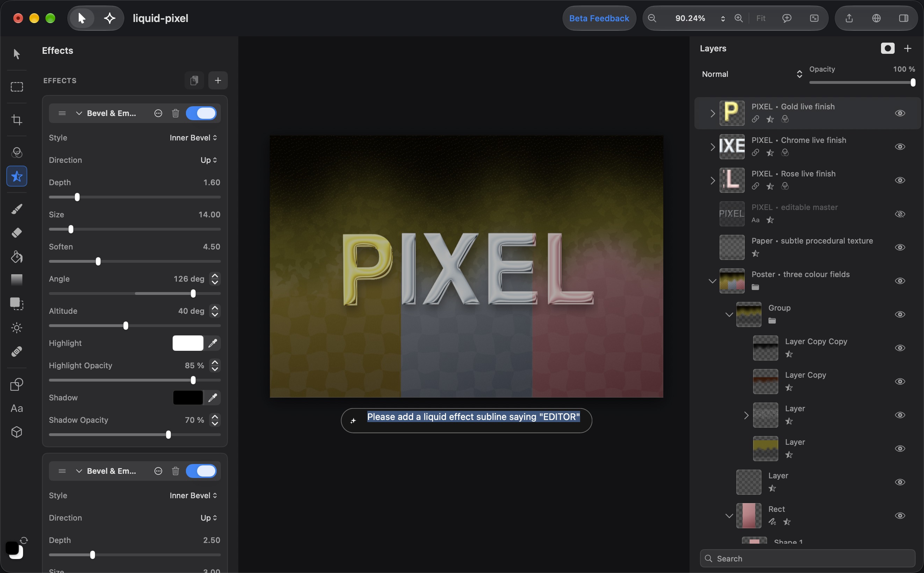
Task: Select the healing bandage tool
Action: click(17, 351)
